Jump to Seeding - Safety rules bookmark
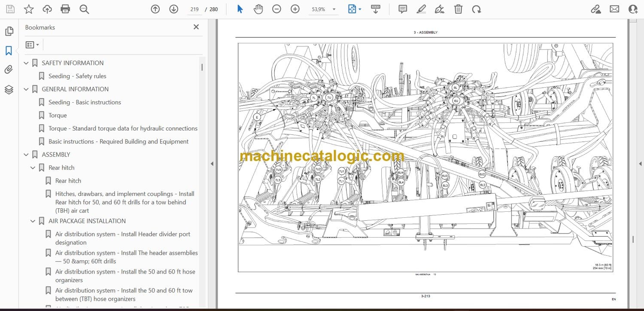This screenshot has width=644, height=311. tap(77, 76)
